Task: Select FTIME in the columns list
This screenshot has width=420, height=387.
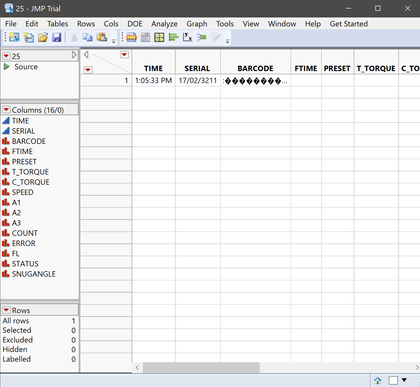Action: [22, 151]
